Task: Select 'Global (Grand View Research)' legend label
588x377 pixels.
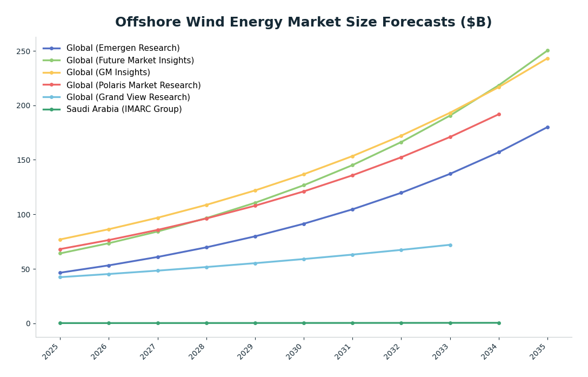Action: (x=128, y=97)
